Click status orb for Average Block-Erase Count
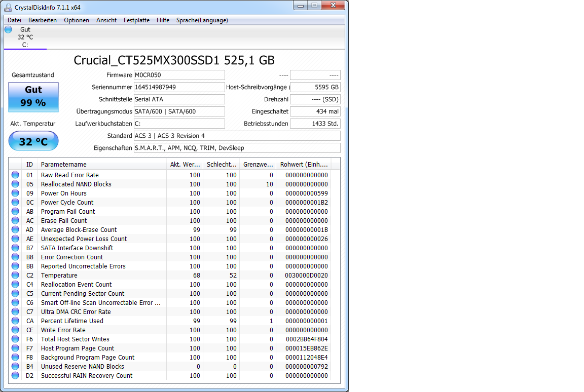The height and width of the screenshot is (392, 584). [15, 229]
